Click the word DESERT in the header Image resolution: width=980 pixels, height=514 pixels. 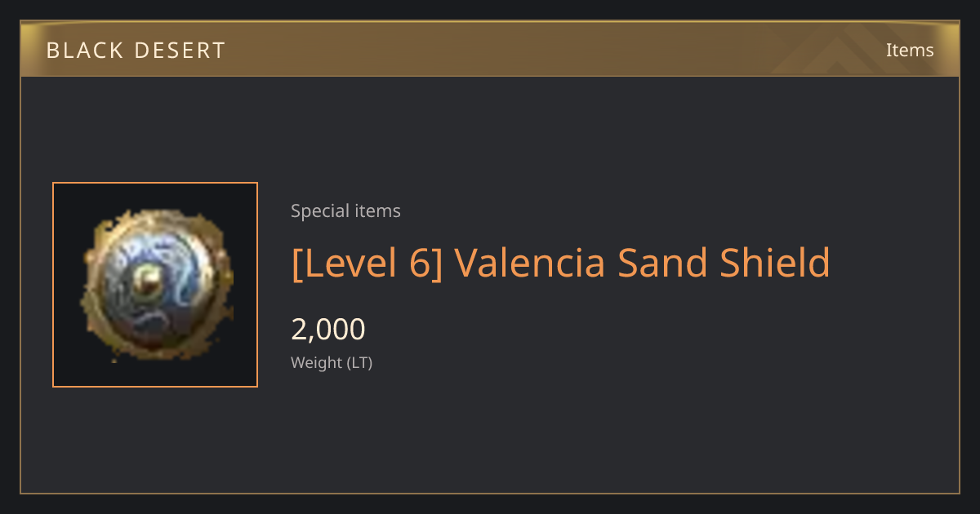(x=179, y=51)
